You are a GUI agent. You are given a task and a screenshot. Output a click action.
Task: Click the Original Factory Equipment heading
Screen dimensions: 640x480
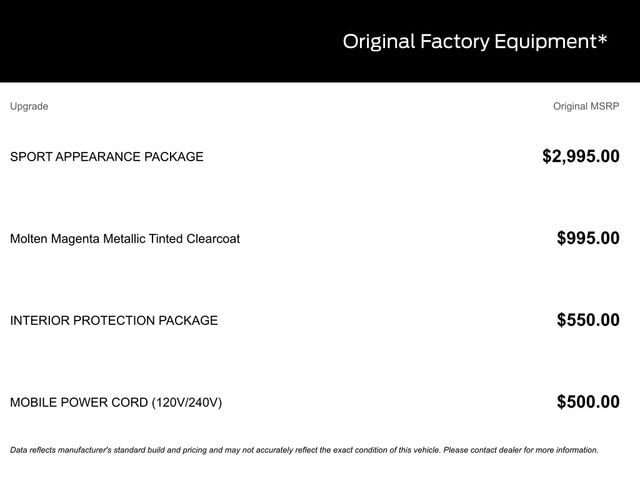475,42
